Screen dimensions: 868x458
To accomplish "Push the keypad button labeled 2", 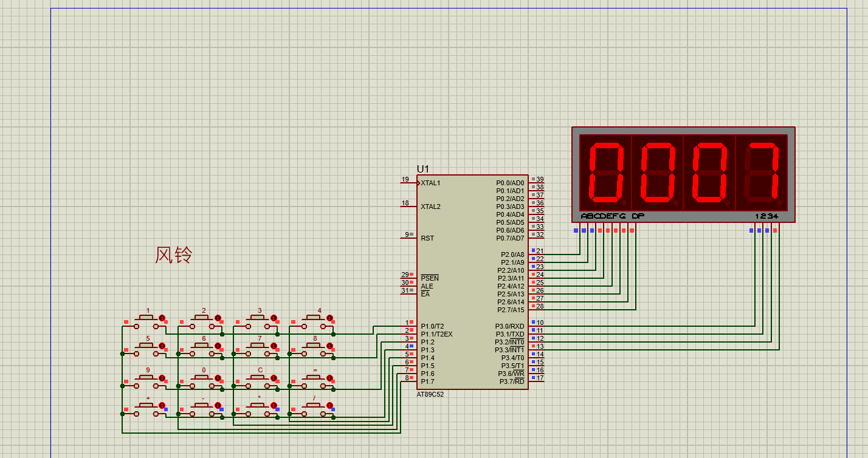I will click(x=202, y=318).
